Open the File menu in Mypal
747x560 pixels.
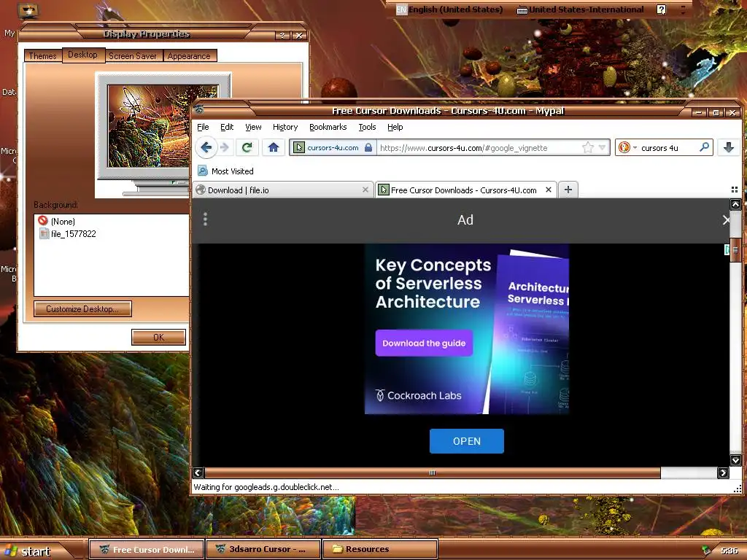point(203,127)
